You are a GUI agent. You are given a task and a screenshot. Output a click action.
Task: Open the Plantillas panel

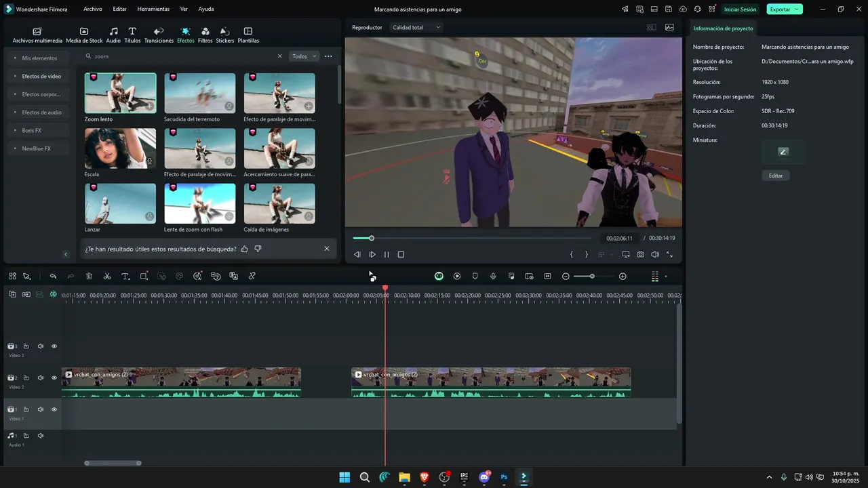point(248,35)
